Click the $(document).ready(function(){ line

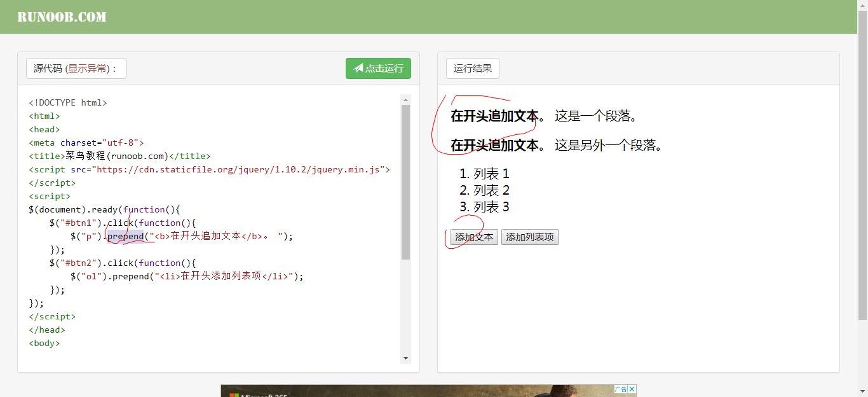click(105, 209)
